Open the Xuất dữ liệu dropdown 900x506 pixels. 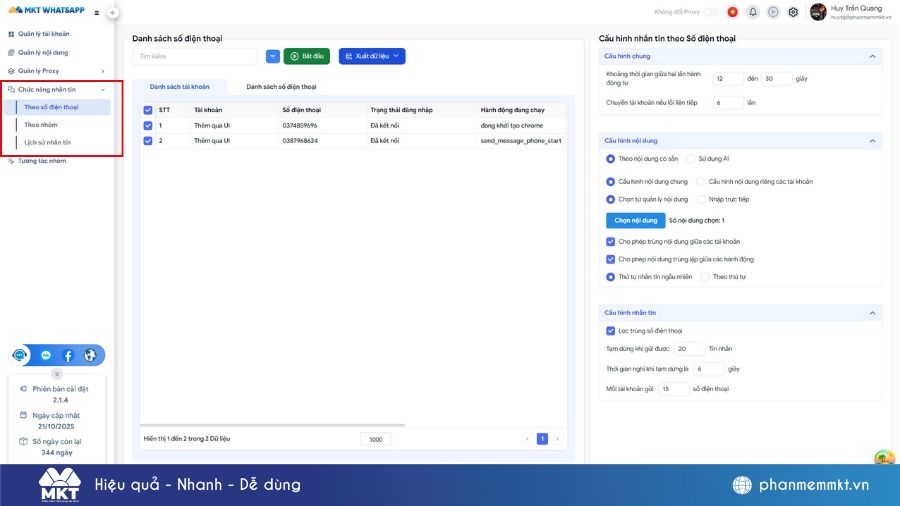(x=372, y=56)
